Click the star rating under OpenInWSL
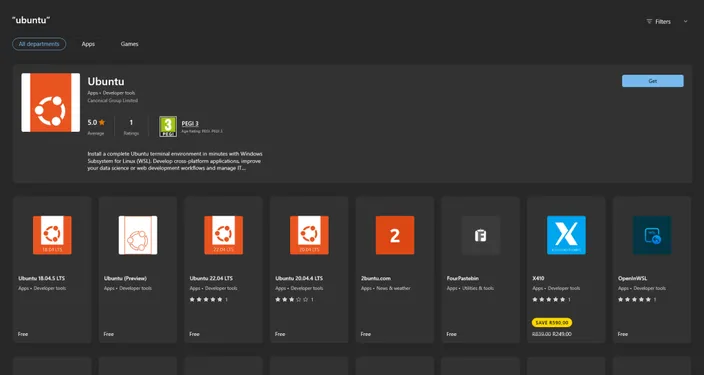Viewport: 704px width, 375px height. click(x=634, y=300)
